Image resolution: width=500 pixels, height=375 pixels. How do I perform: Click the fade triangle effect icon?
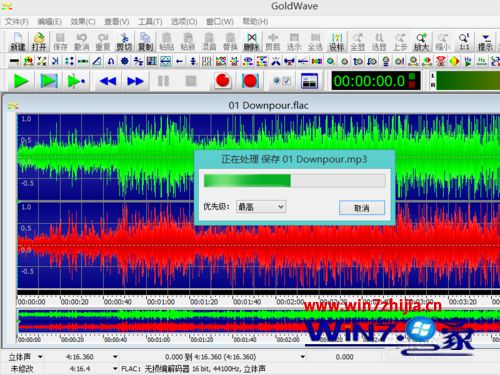pyautogui.click(x=97, y=61)
